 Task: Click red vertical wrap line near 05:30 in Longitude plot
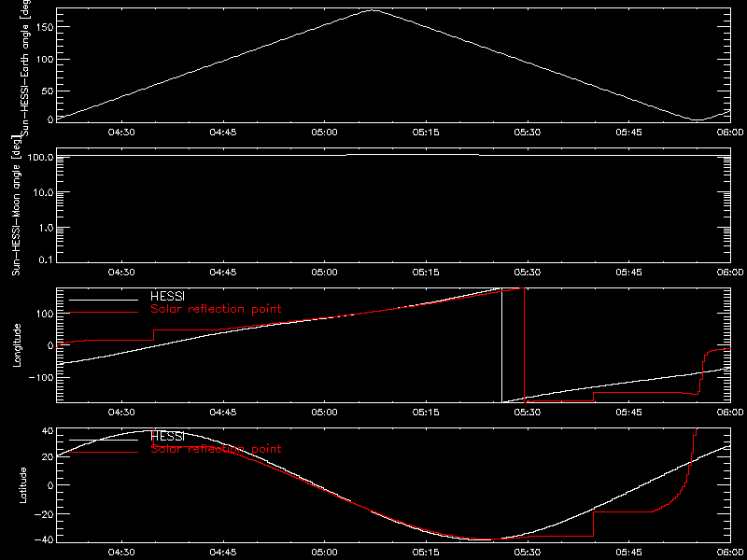(x=524, y=345)
